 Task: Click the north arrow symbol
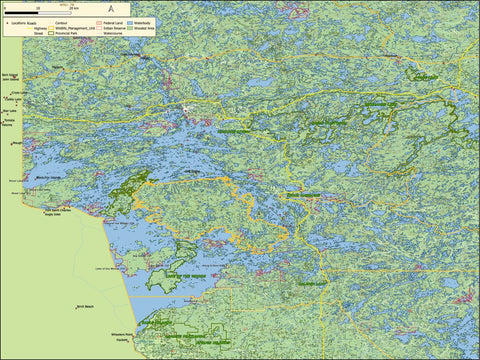click(111, 9)
